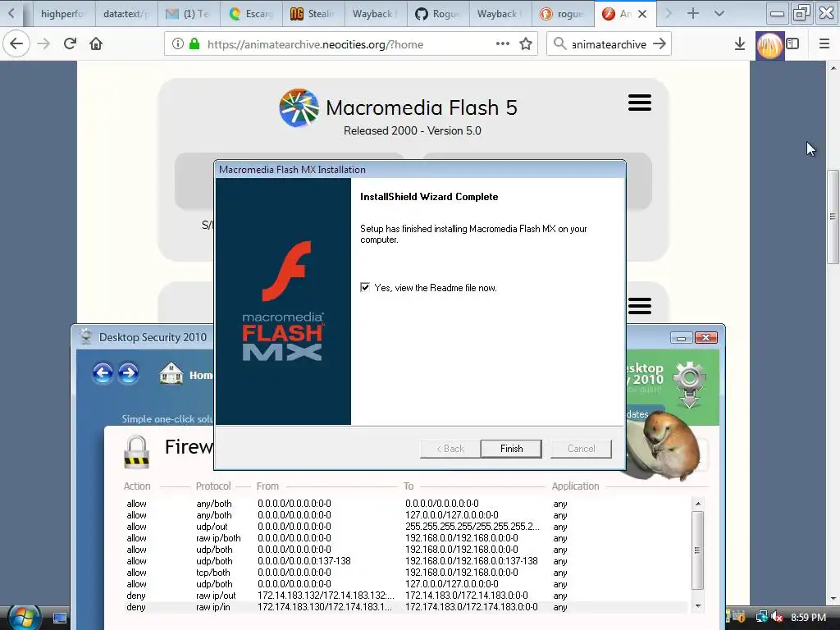Switch to the Gmail (1) tab
The height and width of the screenshot is (630, 840).
click(x=189, y=14)
